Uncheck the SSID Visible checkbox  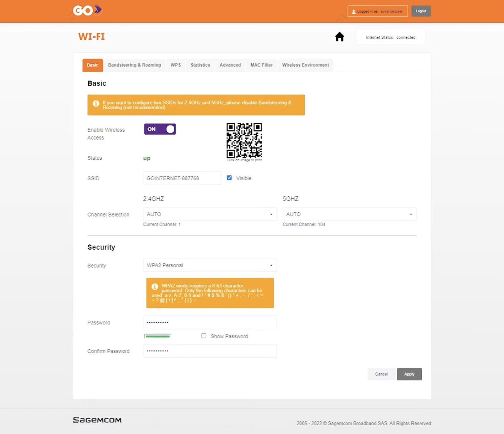(229, 178)
